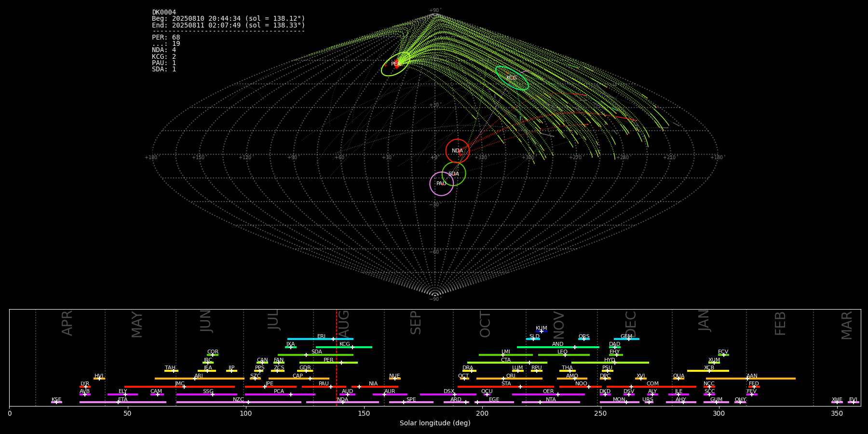
Task: Click the QUA shower label in timeline
Action: [679, 376]
